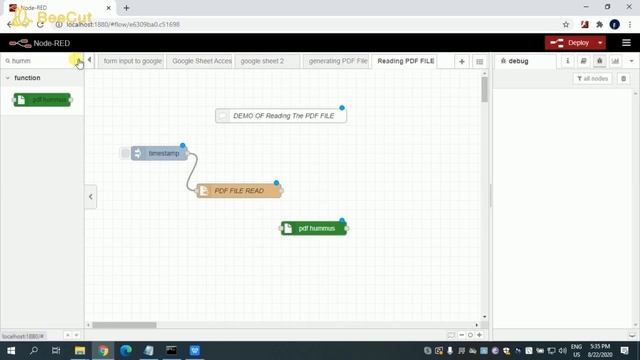Collapse all palette categories arrow
Viewport: 640px width, 360px height.
pyautogui.click(x=67, y=335)
